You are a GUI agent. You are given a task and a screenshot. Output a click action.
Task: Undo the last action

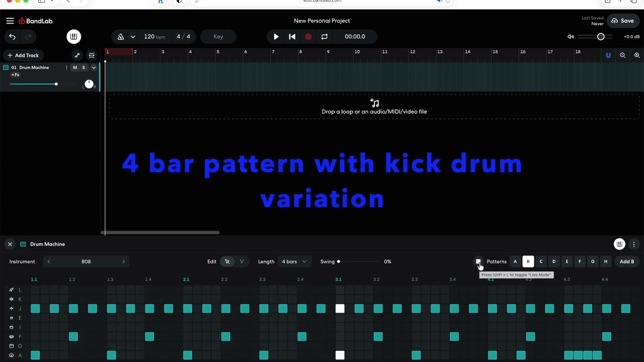pyautogui.click(x=12, y=37)
